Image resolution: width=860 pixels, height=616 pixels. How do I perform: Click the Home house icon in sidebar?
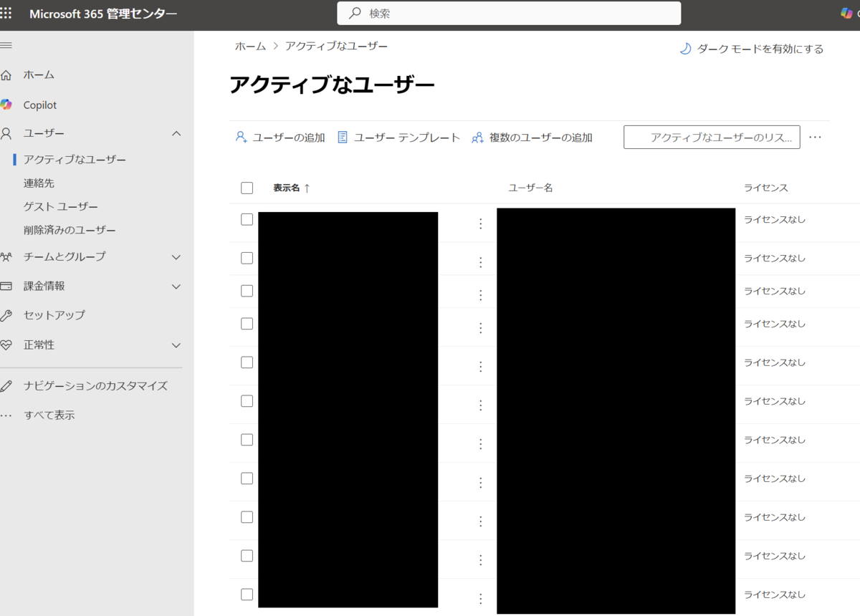6,74
